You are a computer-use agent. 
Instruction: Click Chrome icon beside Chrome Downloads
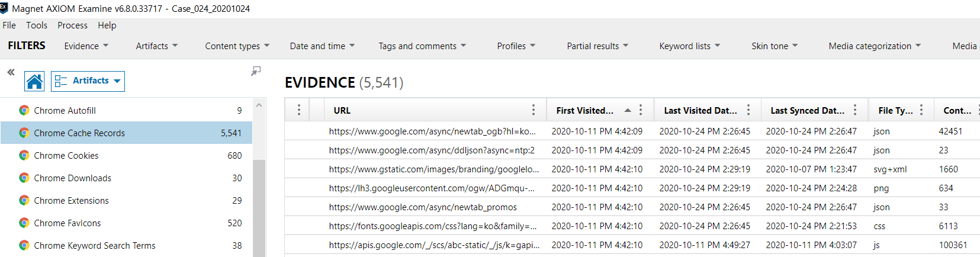click(x=24, y=178)
